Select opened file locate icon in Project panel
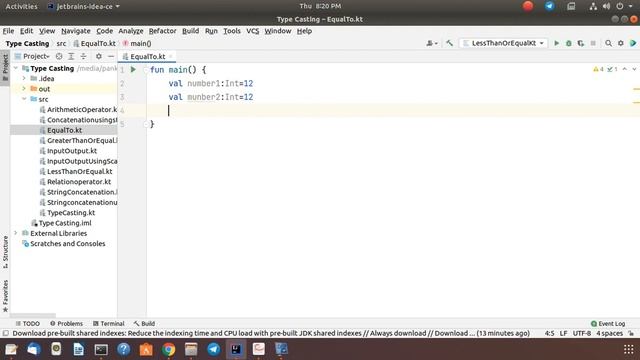The height and width of the screenshot is (360, 640). [x=59, y=56]
